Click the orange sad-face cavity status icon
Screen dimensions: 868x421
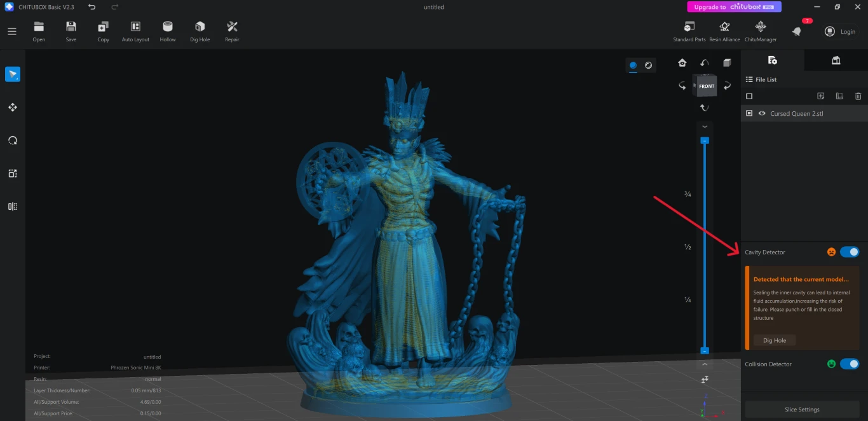pos(831,252)
